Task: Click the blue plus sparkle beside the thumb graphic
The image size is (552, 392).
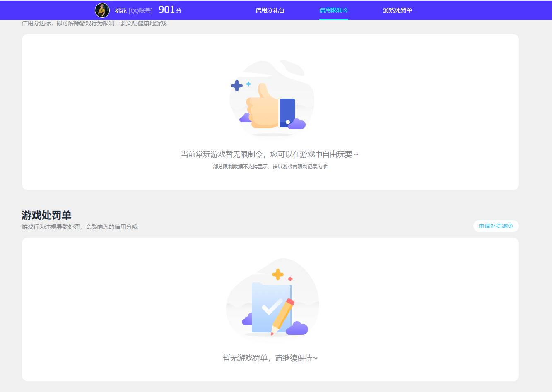Action: [x=237, y=86]
